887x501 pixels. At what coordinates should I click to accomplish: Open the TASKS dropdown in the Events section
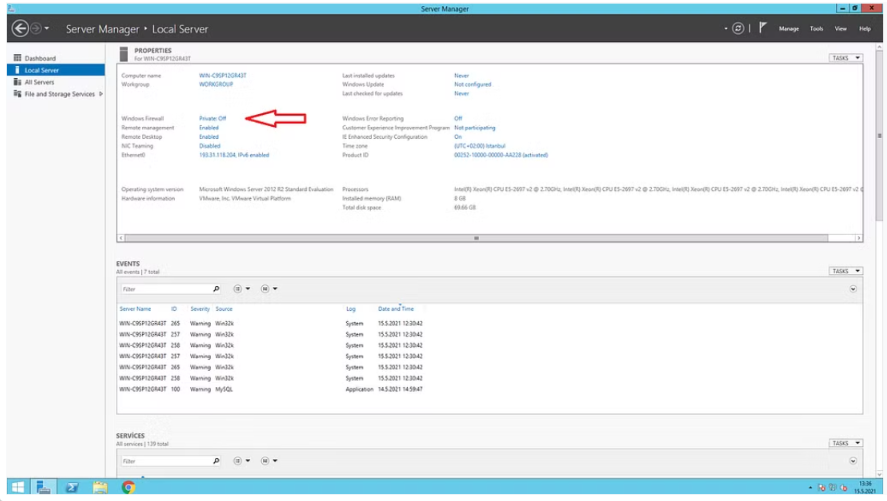[846, 271]
